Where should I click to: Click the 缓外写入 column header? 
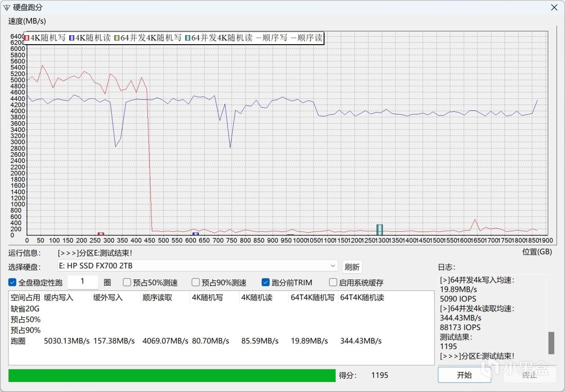click(108, 298)
